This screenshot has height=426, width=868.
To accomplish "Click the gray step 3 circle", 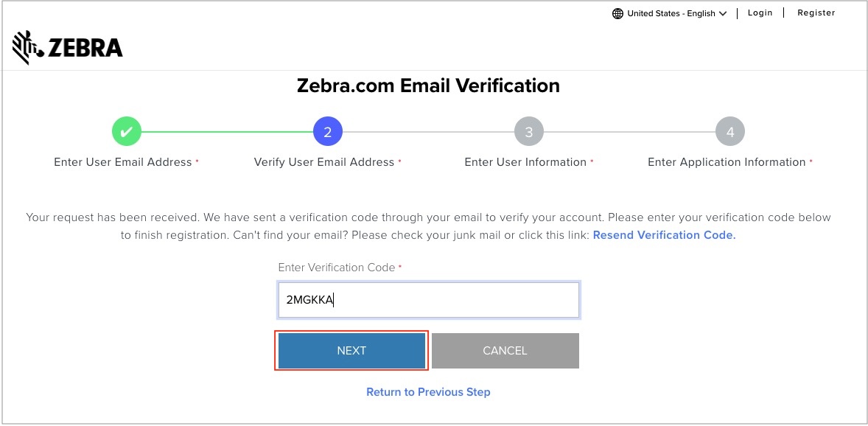I will pos(528,132).
